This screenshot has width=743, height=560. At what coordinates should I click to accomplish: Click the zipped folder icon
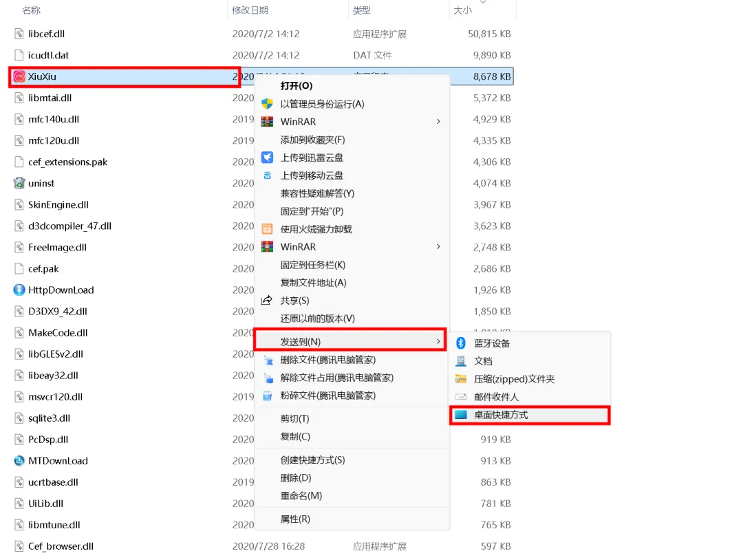tap(460, 378)
